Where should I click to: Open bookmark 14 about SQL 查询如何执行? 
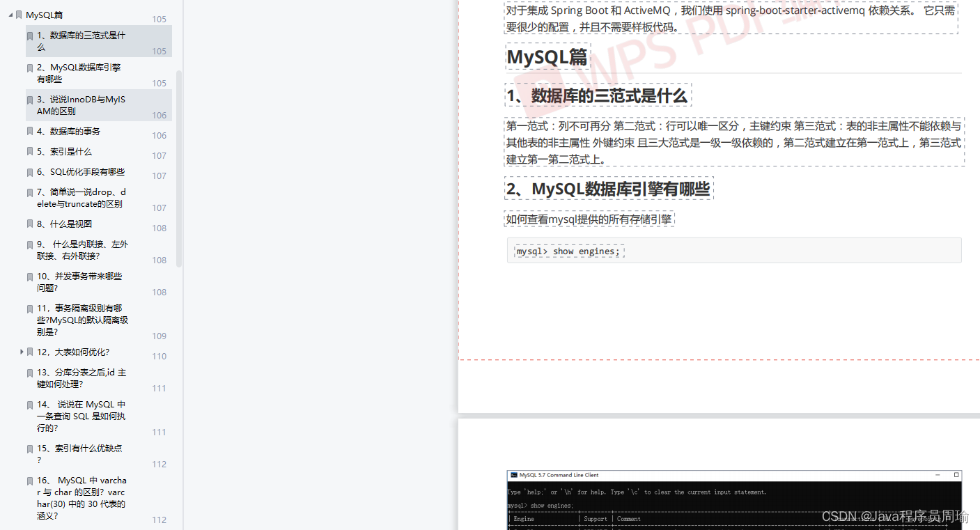(81, 416)
